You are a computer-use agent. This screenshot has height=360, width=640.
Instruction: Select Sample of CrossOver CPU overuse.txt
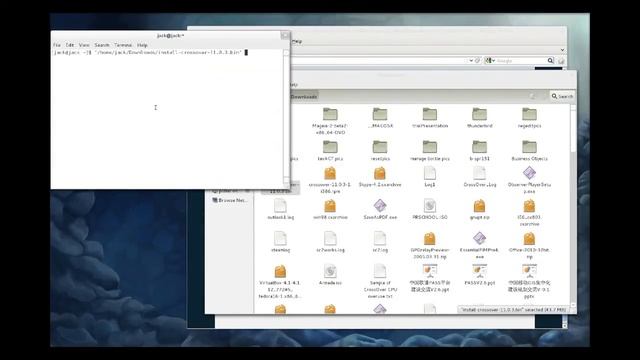coord(380,281)
